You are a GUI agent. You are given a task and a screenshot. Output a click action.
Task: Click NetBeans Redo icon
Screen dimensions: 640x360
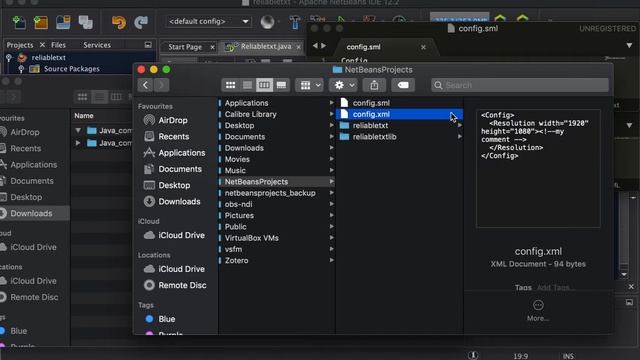pos(141,22)
